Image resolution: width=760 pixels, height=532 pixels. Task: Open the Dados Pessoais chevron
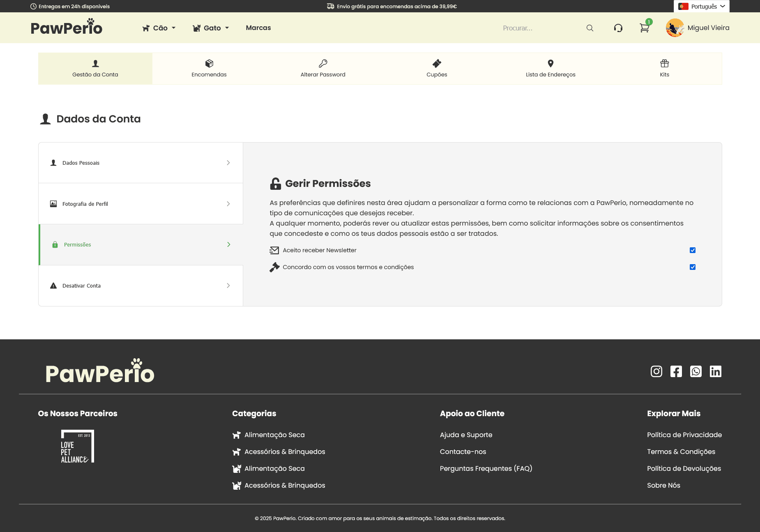coord(228,163)
